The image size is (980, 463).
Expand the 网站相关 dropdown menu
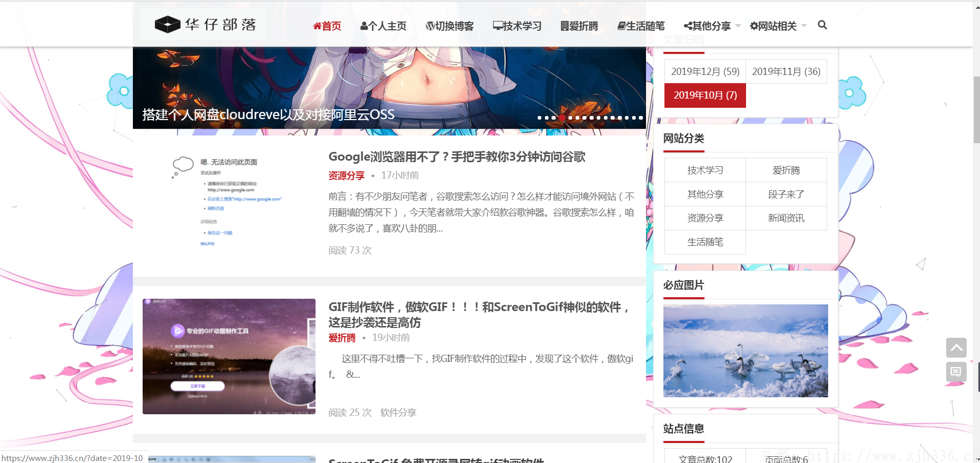(x=778, y=26)
